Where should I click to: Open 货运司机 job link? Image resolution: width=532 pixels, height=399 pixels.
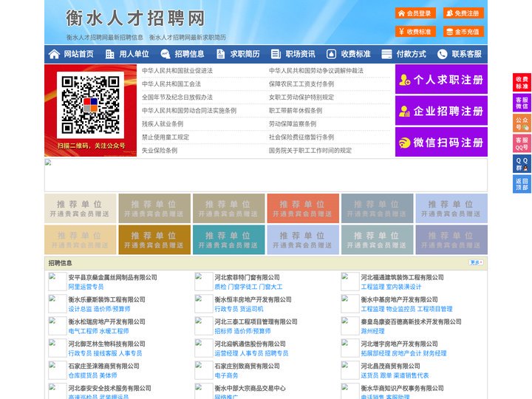click(251, 309)
